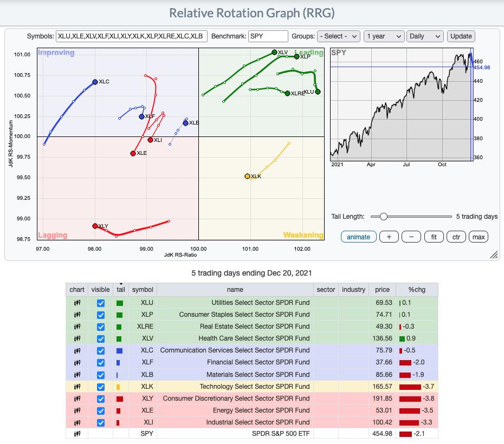Start the animate button
The height and width of the screenshot is (444, 504).
[x=358, y=237]
